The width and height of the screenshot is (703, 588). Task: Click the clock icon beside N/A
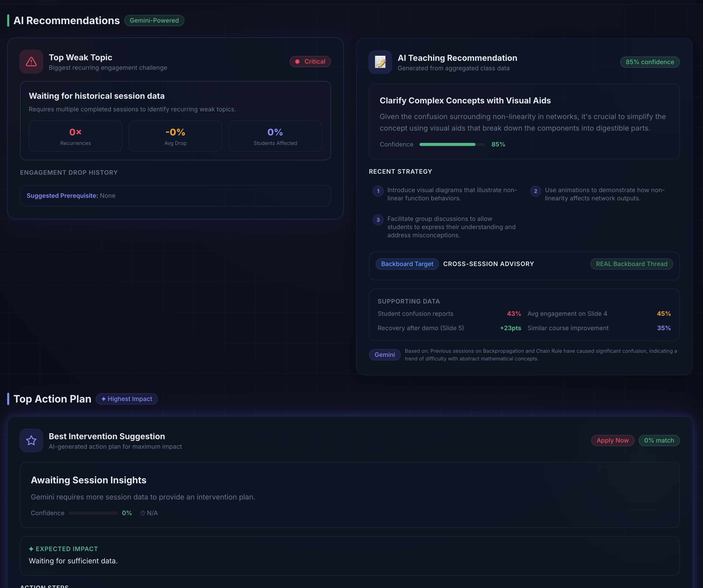[143, 513]
